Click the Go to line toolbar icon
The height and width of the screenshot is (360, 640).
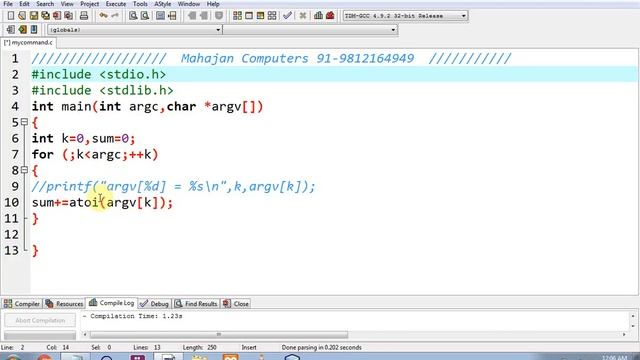(x=172, y=16)
